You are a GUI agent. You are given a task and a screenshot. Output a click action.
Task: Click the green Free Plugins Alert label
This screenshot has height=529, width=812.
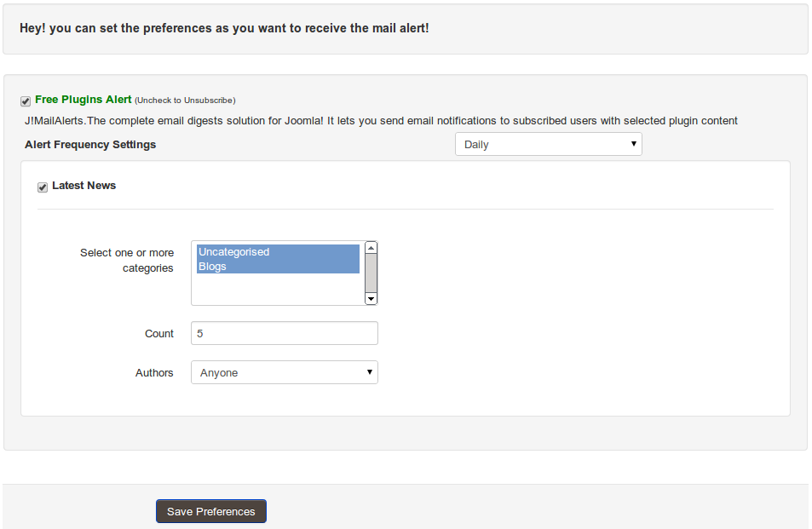84,100
